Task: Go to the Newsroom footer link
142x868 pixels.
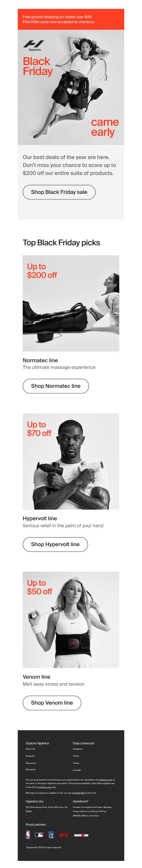Action: (x=31, y=763)
